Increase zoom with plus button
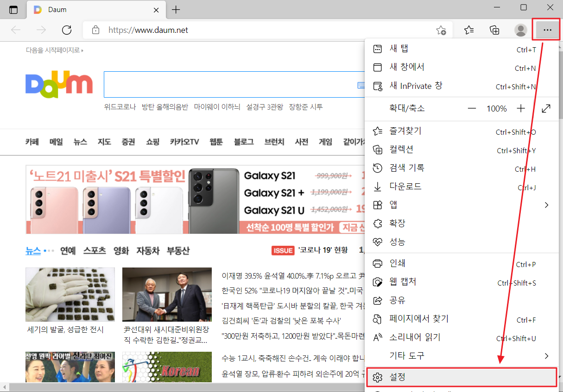Image resolution: width=563 pixels, height=392 pixels. tap(521, 108)
